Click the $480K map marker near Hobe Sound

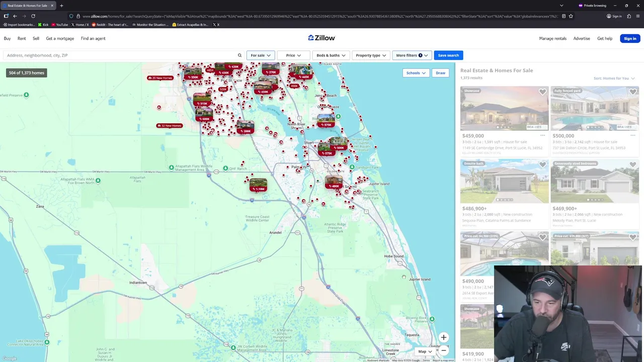[x=333, y=183]
